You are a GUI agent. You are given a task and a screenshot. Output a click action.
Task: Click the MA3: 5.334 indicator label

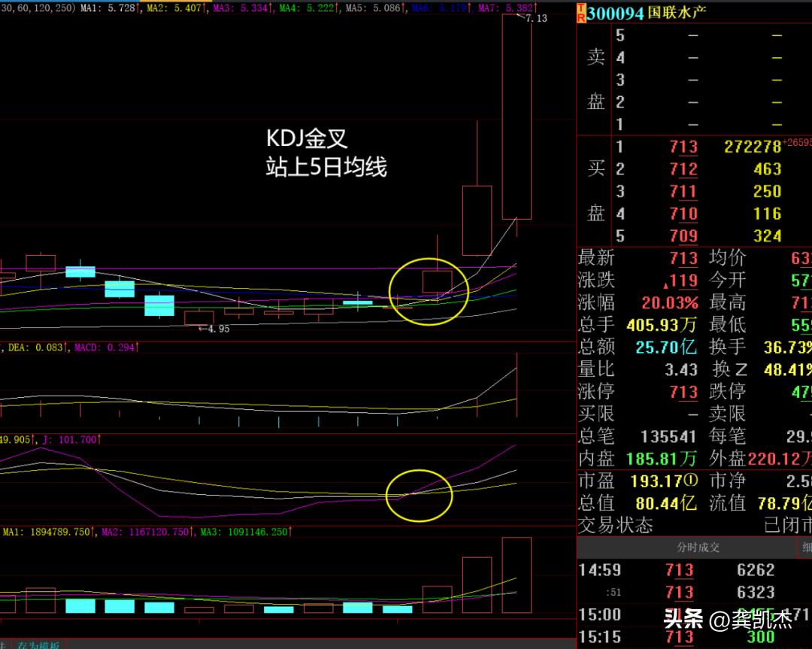(242, 8)
